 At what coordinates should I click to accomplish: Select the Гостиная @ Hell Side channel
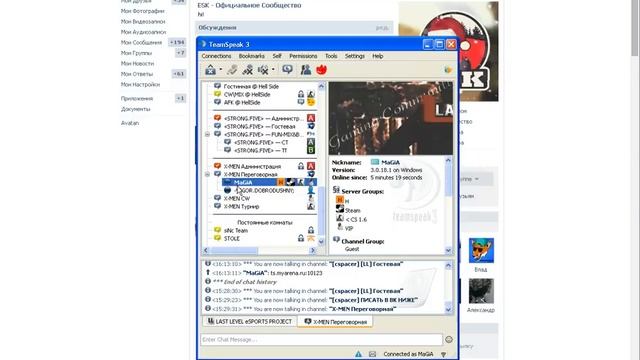tap(251, 87)
